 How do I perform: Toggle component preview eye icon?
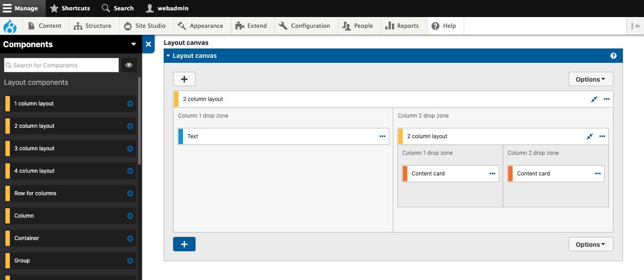point(129,65)
